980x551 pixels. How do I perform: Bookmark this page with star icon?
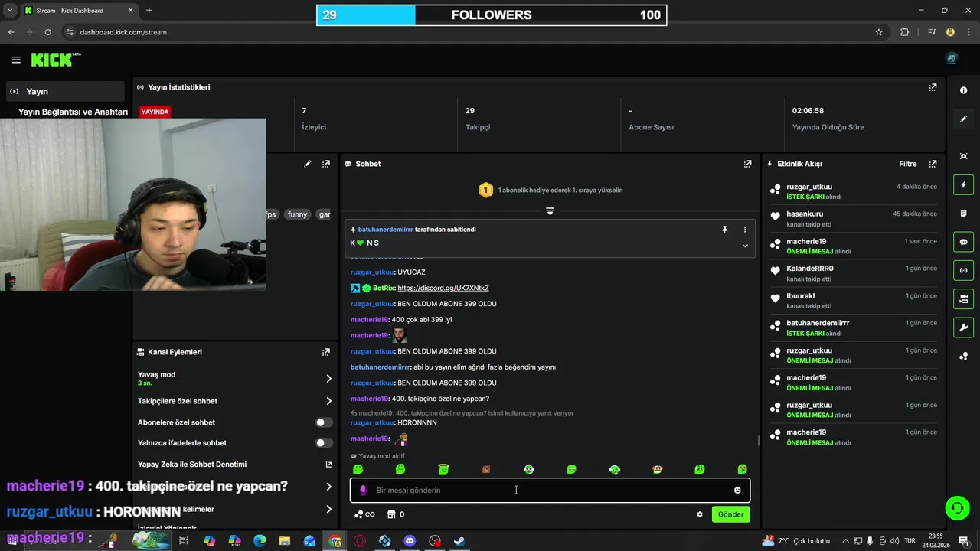[879, 32]
